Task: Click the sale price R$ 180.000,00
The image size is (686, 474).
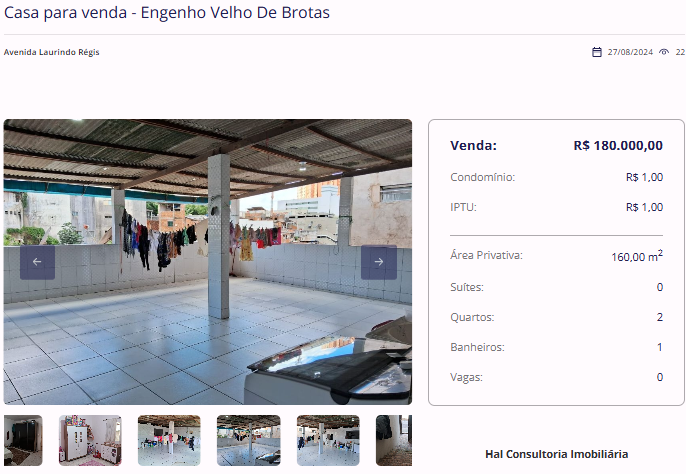Action: [618, 145]
